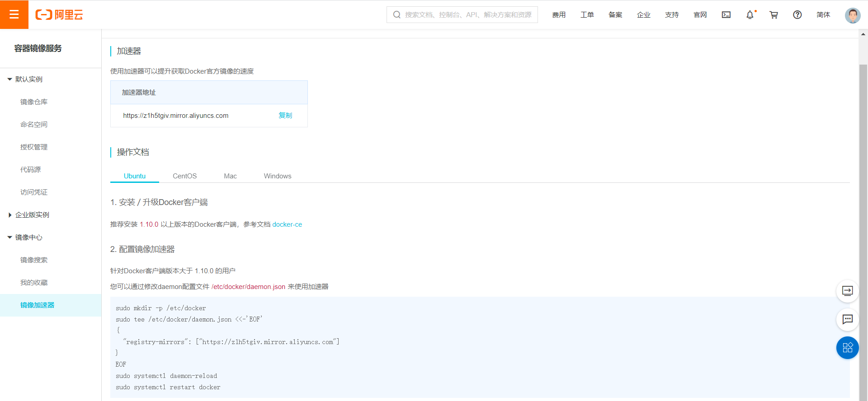The image size is (868, 401).
Task: Switch to the Ubuntu tab
Action: click(x=135, y=176)
